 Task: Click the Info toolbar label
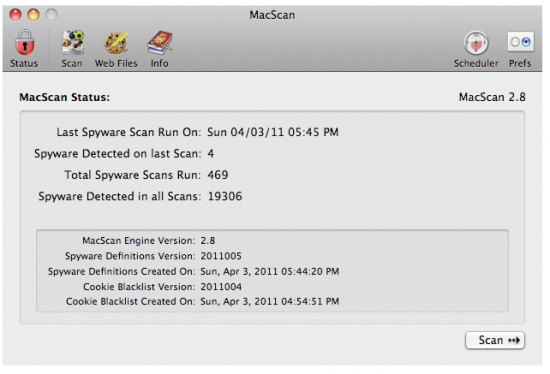click(160, 64)
